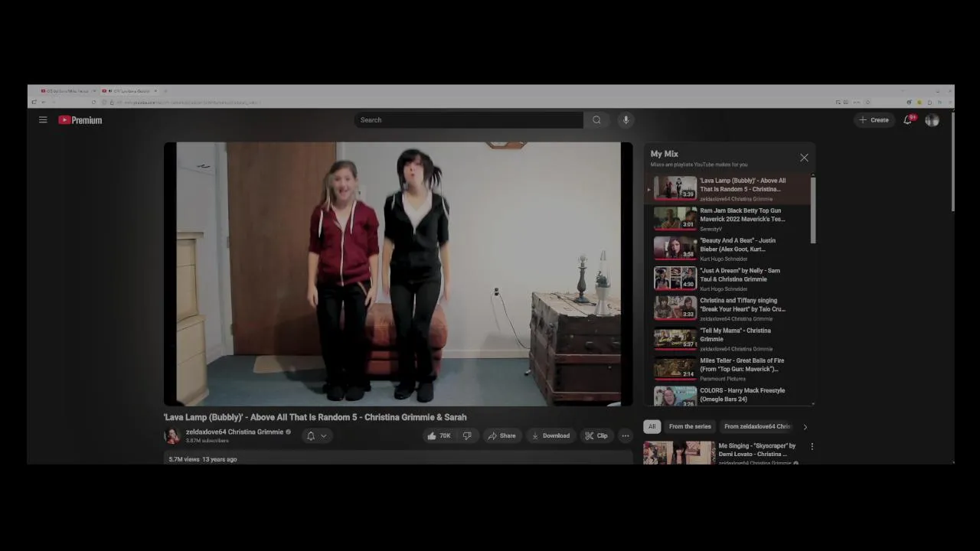Expand subscription notification bell dropdown
Image resolution: width=980 pixels, height=551 pixels.
[316, 435]
